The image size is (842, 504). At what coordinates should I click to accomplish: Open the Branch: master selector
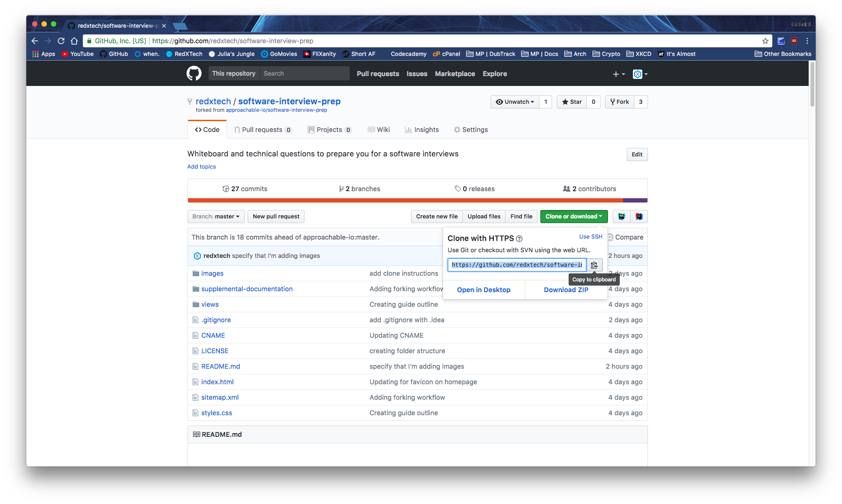[216, 217]
